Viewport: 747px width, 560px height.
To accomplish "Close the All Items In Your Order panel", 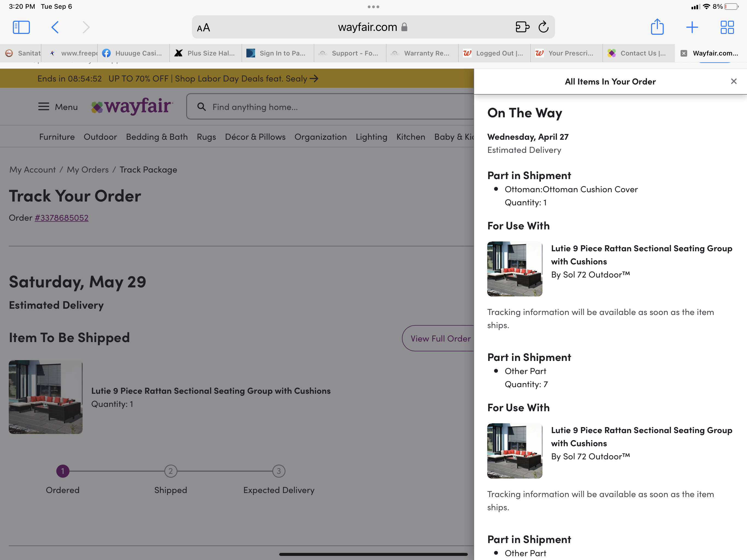I will pos(734,81).
